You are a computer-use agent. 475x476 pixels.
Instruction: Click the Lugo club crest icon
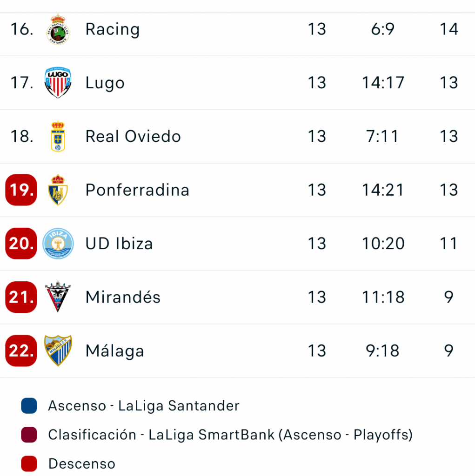coord(58,83)
